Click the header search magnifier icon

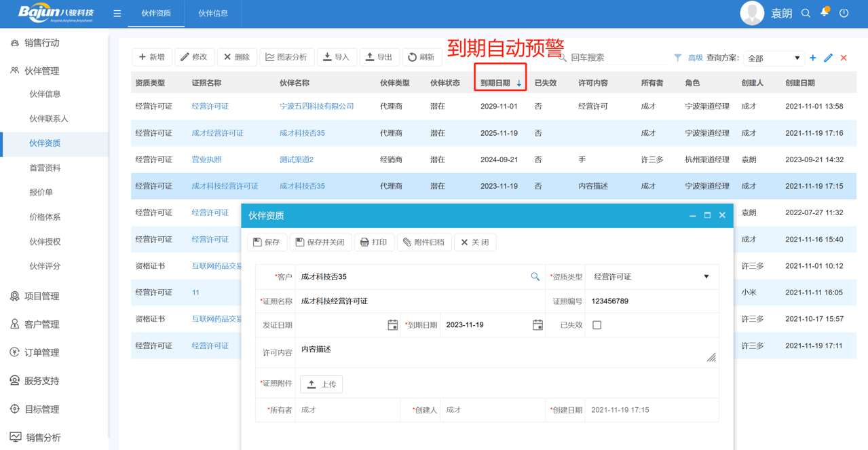pyautogui.click(x=806, y=13)
